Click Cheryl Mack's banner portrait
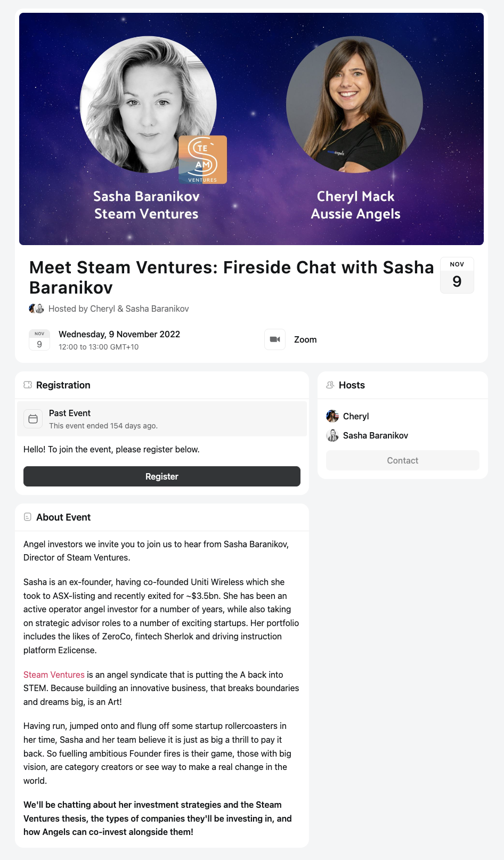This screenshot has width=504, height=860. pos(355,104)
